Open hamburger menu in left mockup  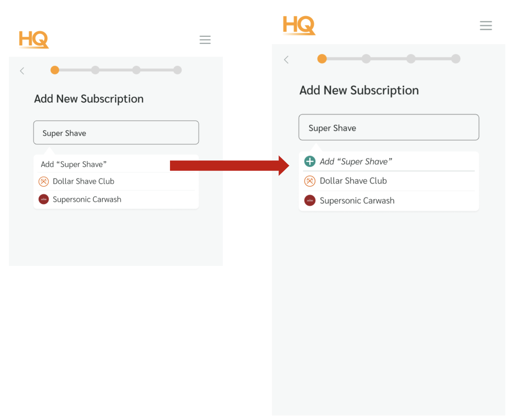(x=205, y=40)
